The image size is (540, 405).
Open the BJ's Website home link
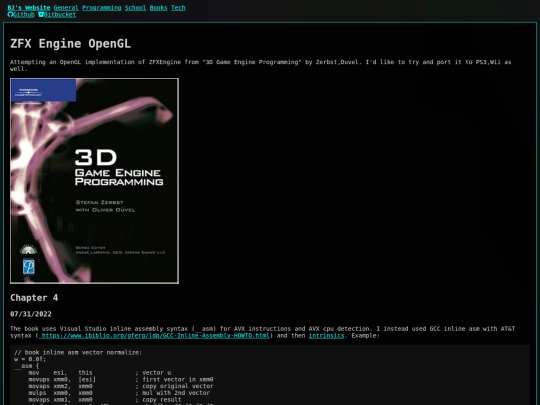coord(29,8)
